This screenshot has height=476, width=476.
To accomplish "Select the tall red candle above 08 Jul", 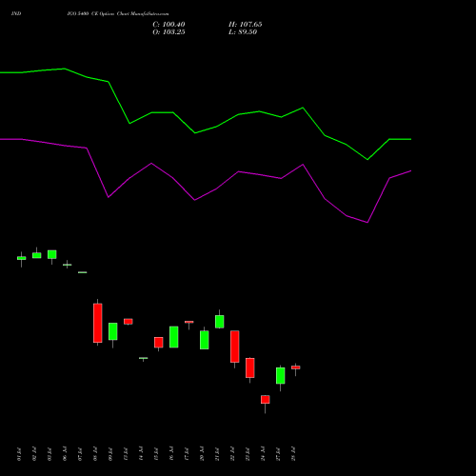I will coord(98,323).
